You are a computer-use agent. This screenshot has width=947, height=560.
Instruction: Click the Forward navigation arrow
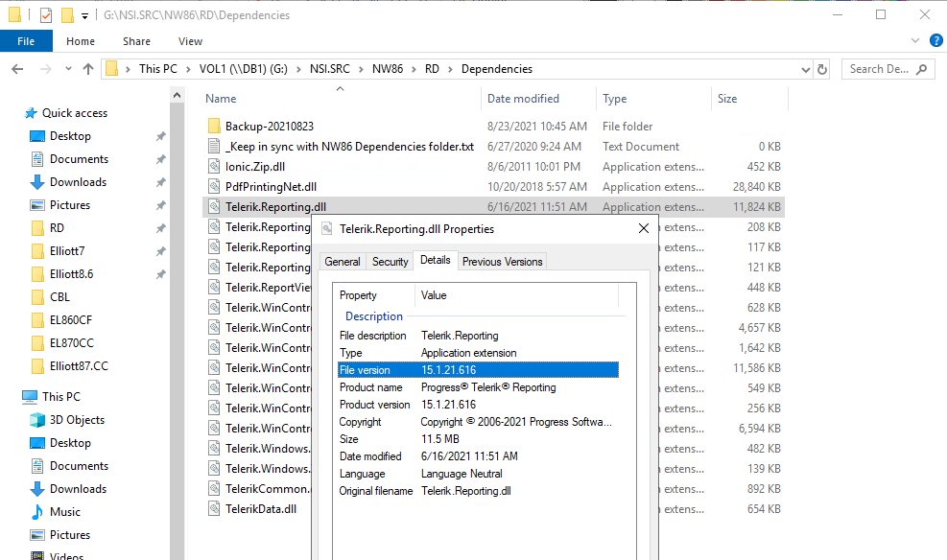[x=46, y=69]
